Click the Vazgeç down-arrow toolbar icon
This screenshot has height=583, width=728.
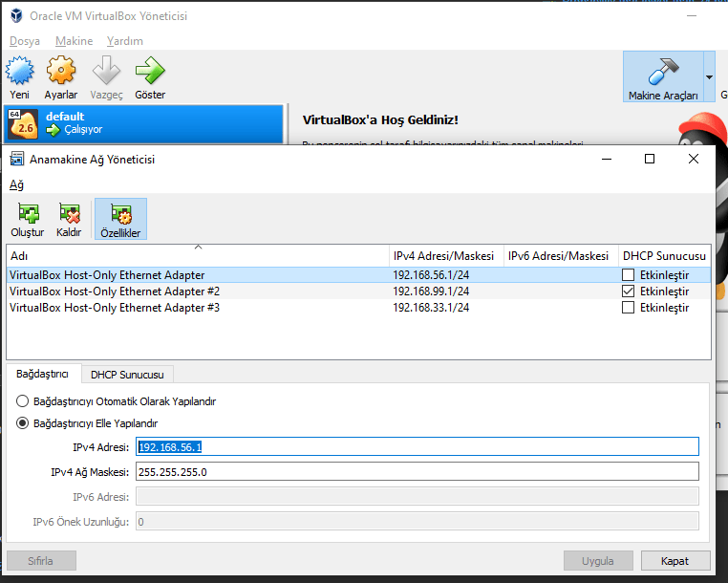[x=106, y=71]
